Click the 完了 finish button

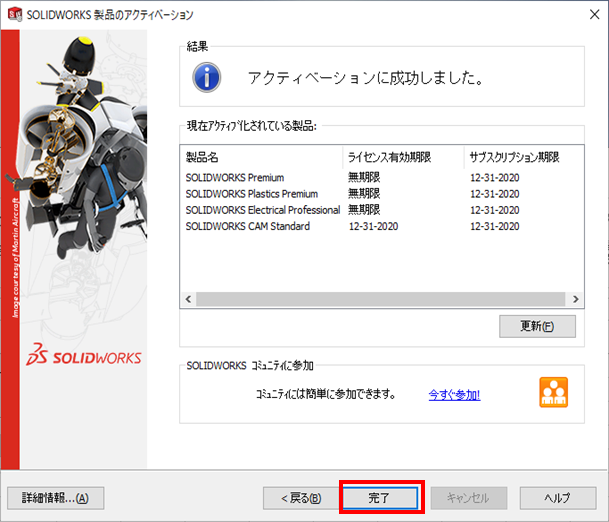tap(380, 498)
